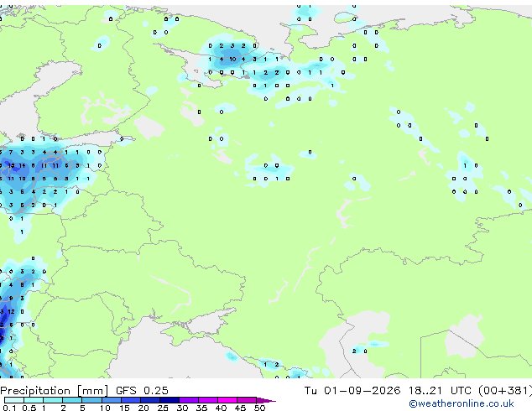Click the weatheronline.co.uk copyright link
The width and height of the screenshot is (532, 411).
point(461,403)
